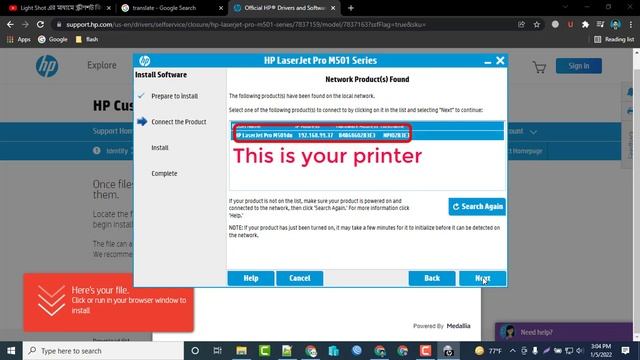Viewport: 640px width, 360px height.
Task: Open the shopping cart icon
Action: point(539,67)
